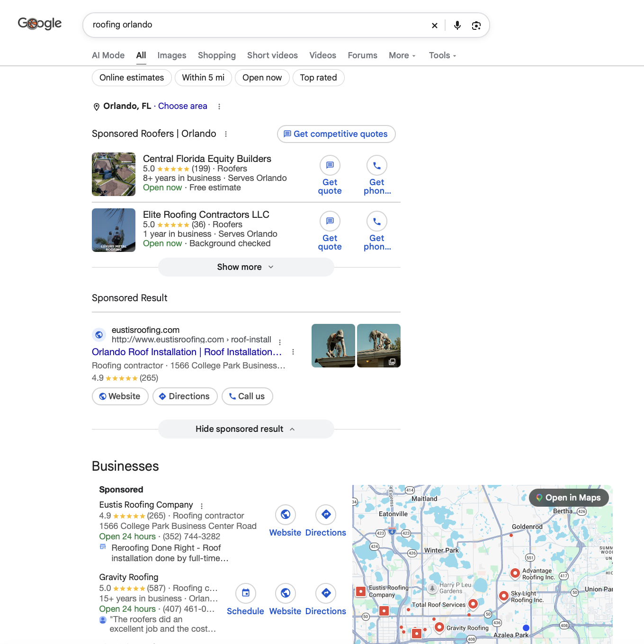Click Orlando, FL location text
Viewport: 644px width, 644px height.
(x=127, y=106)
